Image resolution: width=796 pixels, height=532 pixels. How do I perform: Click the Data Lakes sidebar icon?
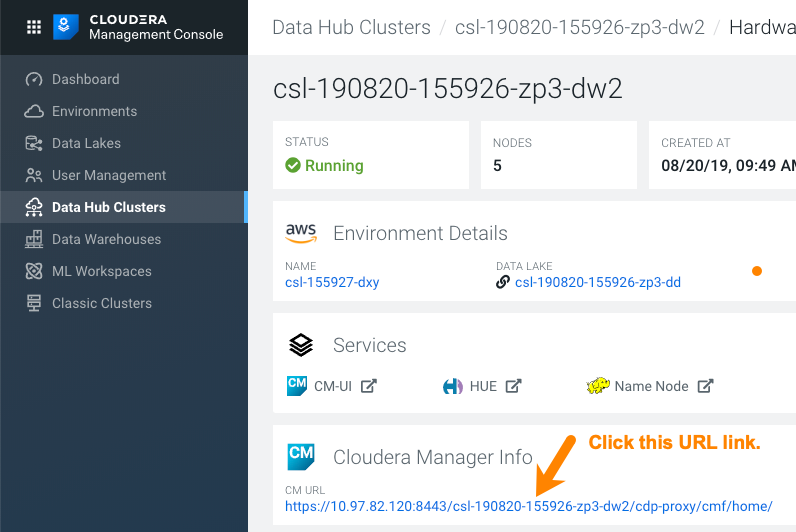point(34,143)
